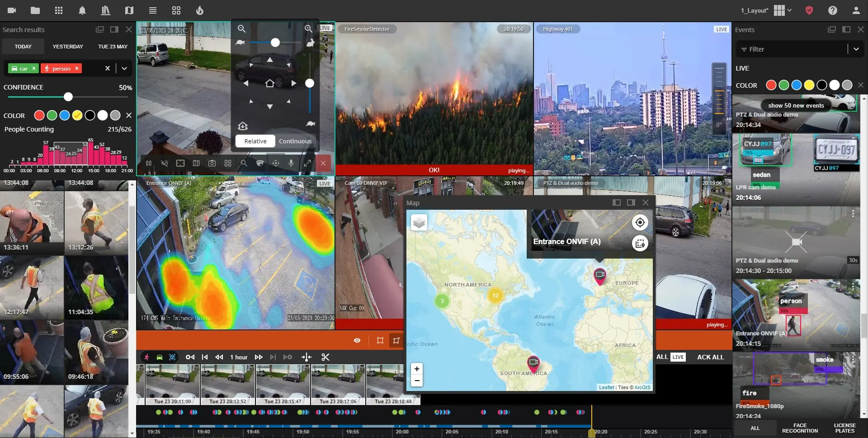This screenshot has width=868, height=438.
Task: Click the fullscreen expand arrow icon
Action: tap(307, 163)
